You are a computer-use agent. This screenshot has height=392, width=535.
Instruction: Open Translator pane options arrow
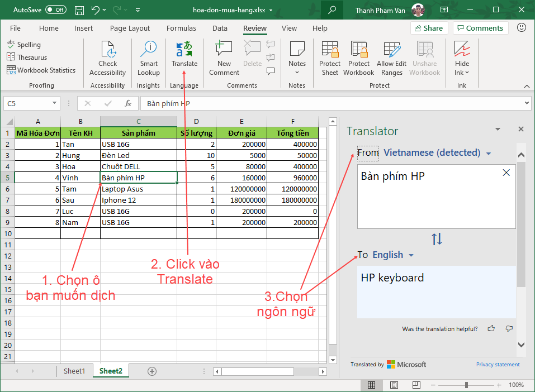(x=498, y=129)
